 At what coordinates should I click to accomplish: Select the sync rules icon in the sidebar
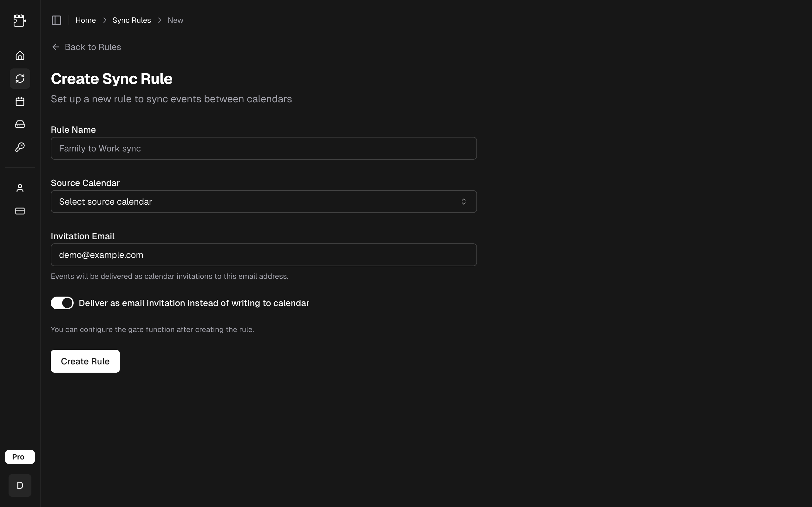pos(19,79)
